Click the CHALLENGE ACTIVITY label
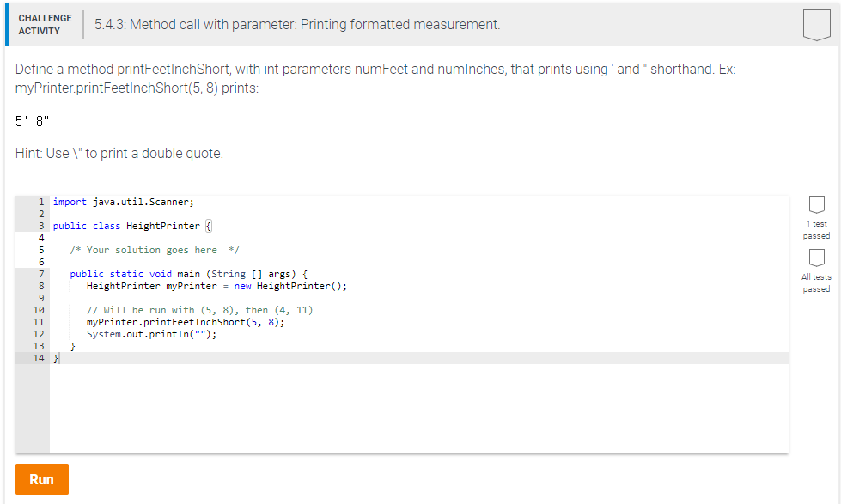The height and width of the screenshot is (504, 841). (45, 23)
